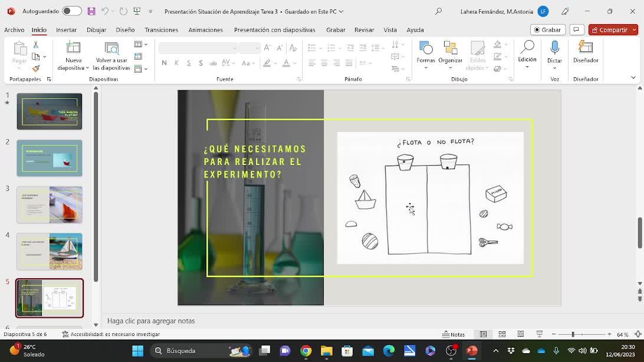Select slide 3 thumbnail
The width and height of the screenshot is (644, 362).
point(50,205)
